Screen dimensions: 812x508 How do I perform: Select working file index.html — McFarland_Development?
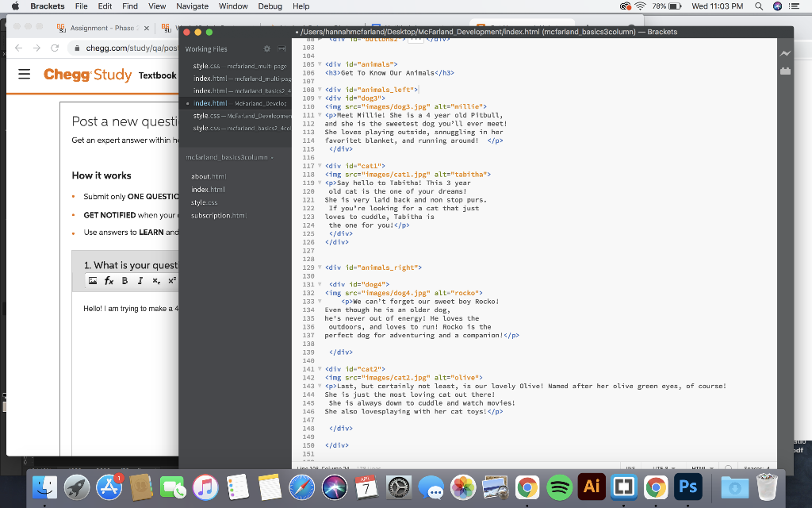pos(238,104)
